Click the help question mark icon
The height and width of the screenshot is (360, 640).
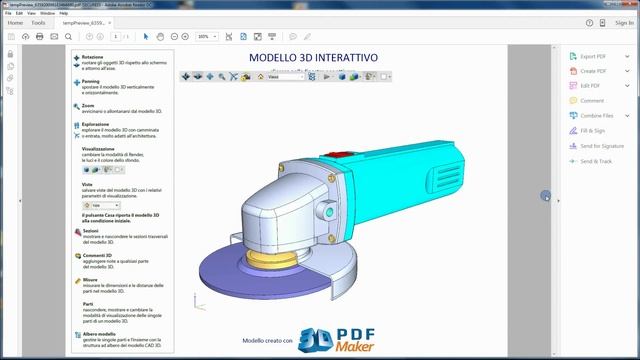pos(589,23)
